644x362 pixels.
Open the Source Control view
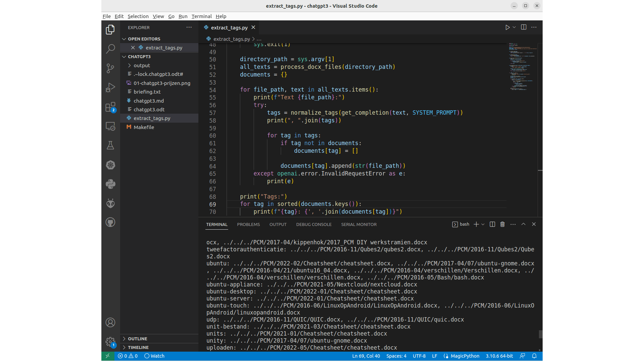pos(110,68)
